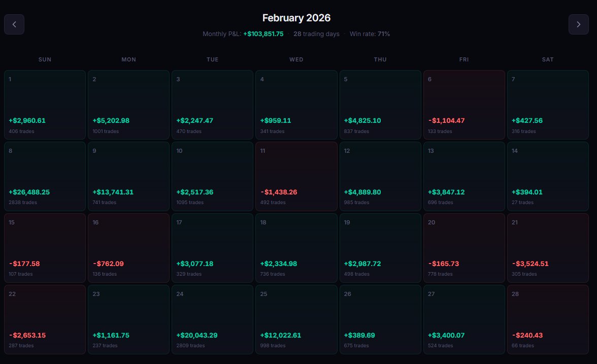Click the 406 trades count
Viewport: 597px width, 364px height.
click(21, 131)
